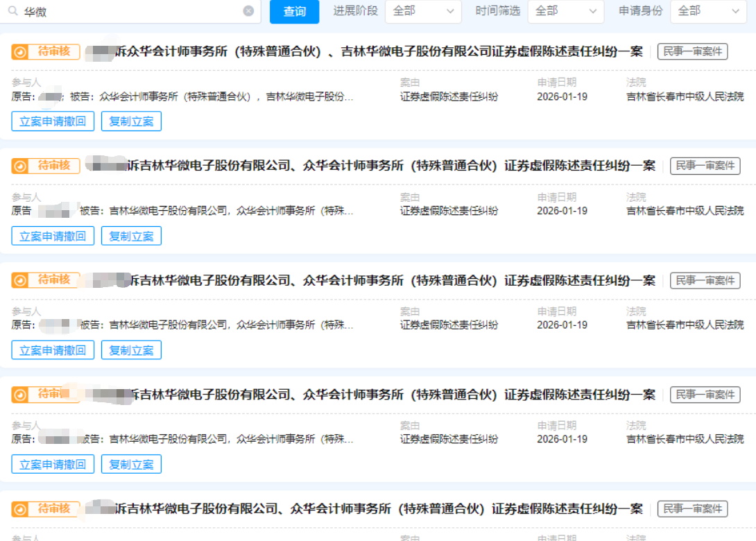Click 立案申请撤回 on the first case
756x541 pixels.
(x=53, y=121)
